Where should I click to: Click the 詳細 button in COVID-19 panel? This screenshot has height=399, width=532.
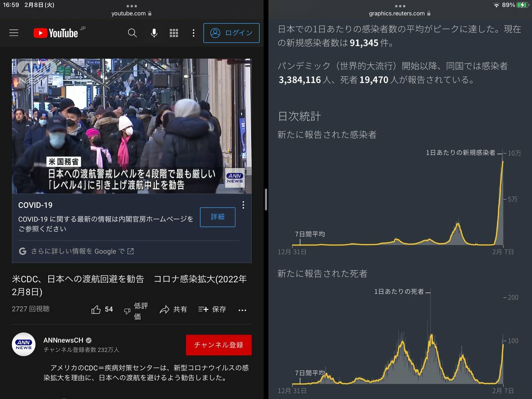tap(218, 217)
